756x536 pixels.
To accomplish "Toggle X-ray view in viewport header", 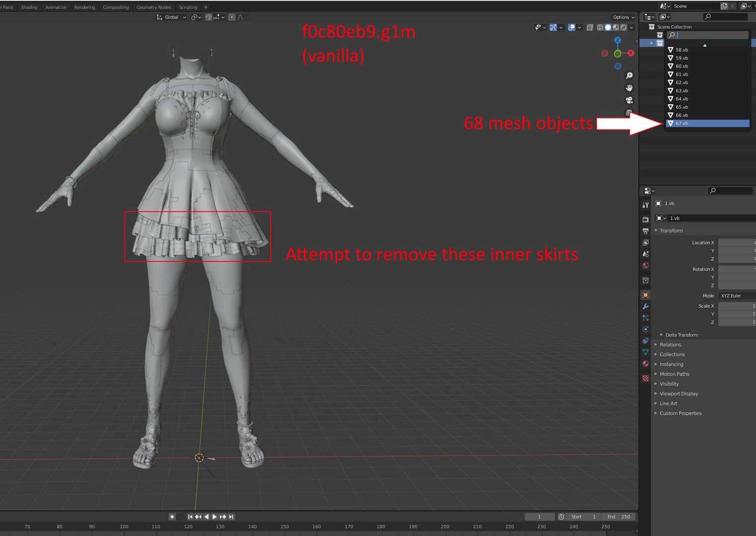I will point(590,27).
